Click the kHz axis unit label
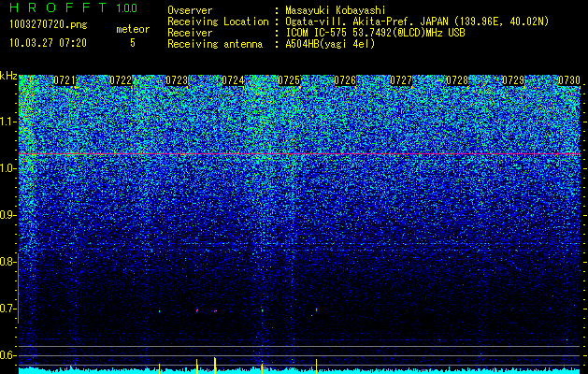The image size is (588, 374). point(8,76)
